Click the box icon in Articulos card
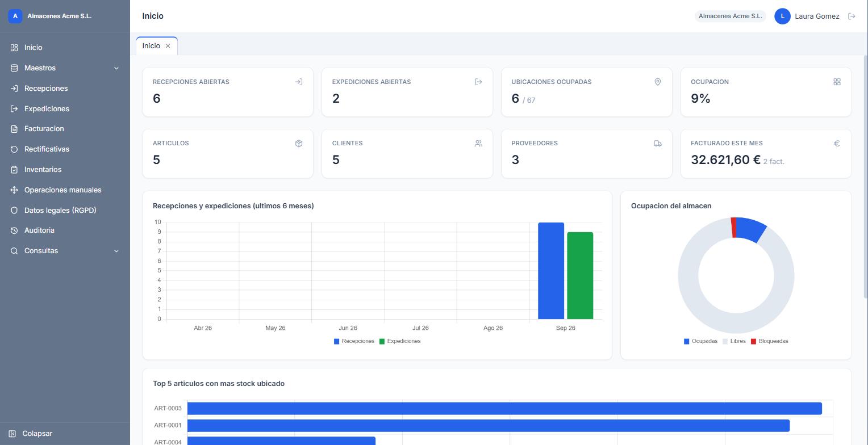 pyautogui.click(x=299, y=144)
